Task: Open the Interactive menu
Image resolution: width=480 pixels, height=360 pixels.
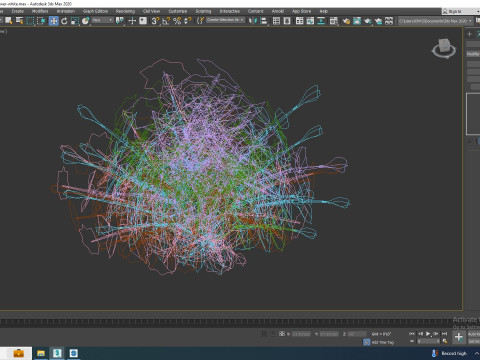Action: (230, 11)
